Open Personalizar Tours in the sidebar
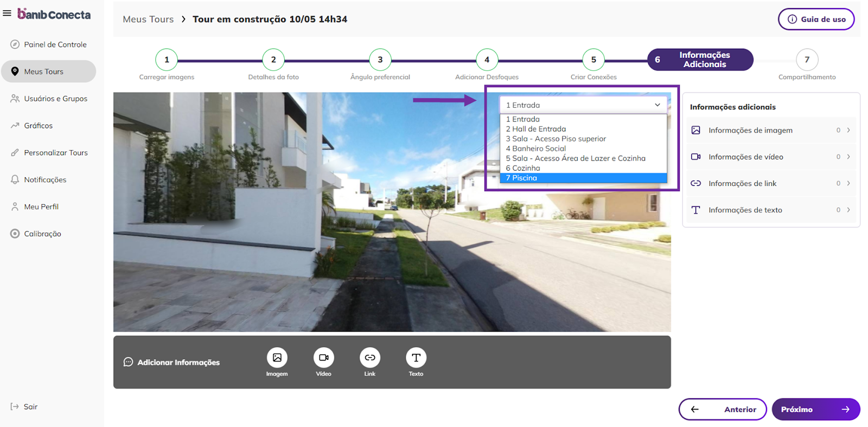Viewport: 868px width, 427px height. (x=49, y=153)
